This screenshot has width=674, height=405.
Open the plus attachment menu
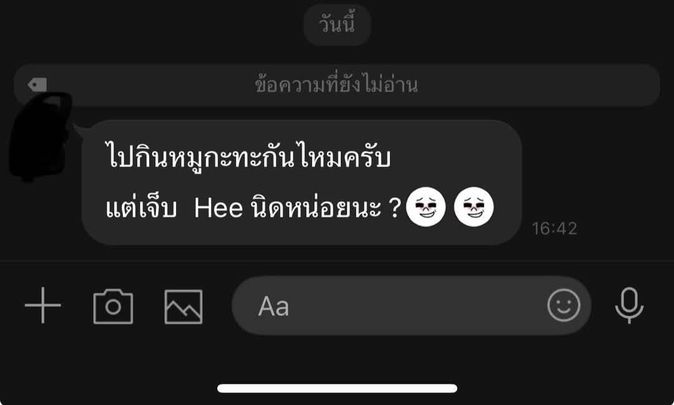tap(43, 306)
